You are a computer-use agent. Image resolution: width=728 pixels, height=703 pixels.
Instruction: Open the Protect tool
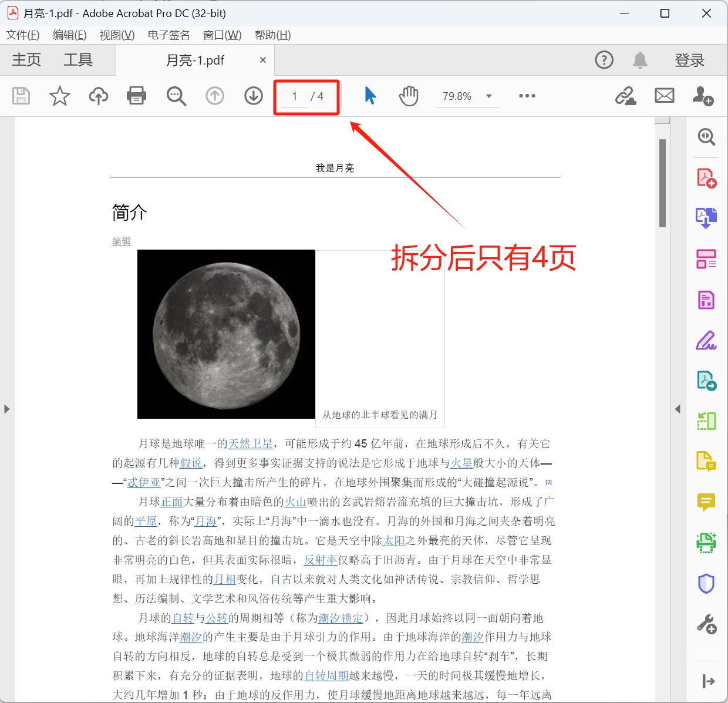706,583
